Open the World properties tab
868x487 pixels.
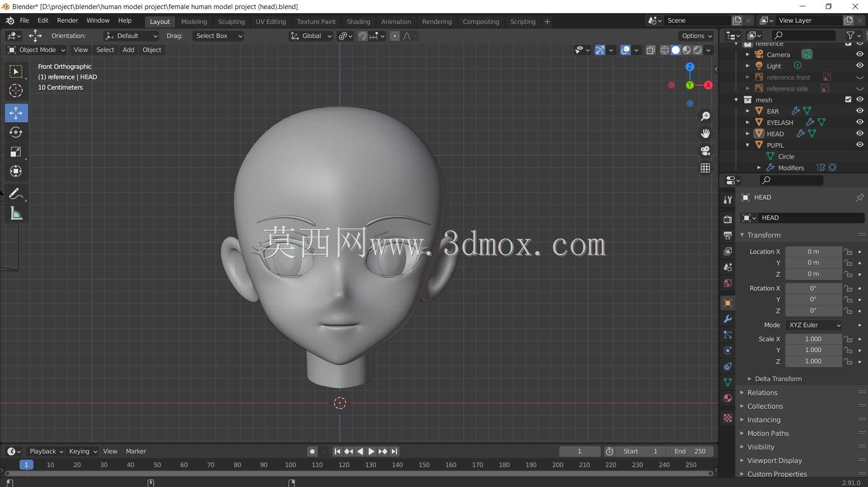(728, 283)
